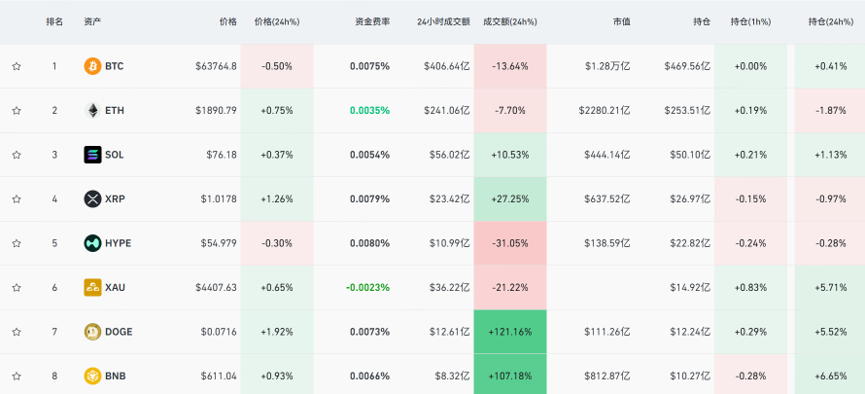This screenshot has height=394, width=865.
Task: Open the HYPE asset name link
Action: tap(118, 243)
